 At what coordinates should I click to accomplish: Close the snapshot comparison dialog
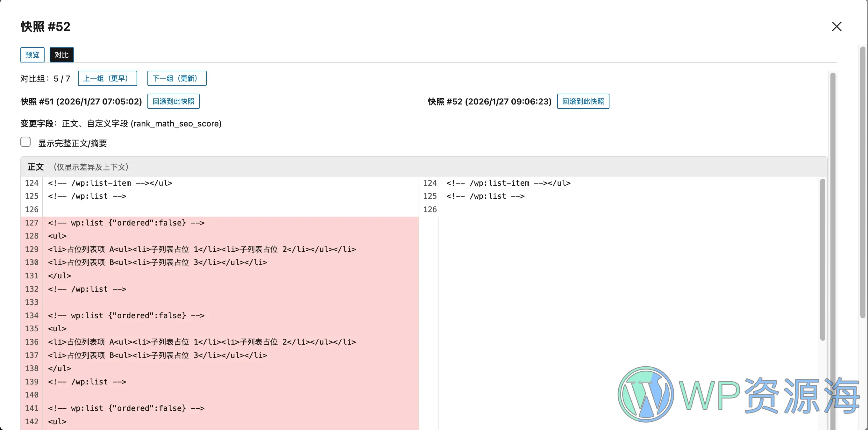pyautogui.click(x=837, y=26)
